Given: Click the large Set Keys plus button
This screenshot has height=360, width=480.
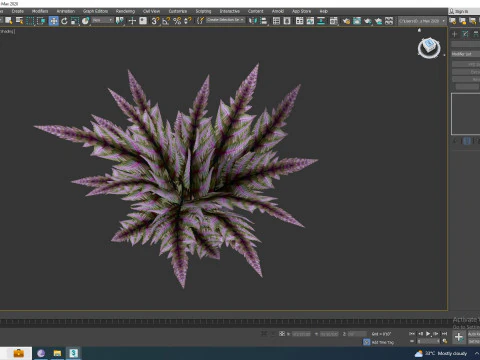Looking at the screenshot, I should (459, 337).
